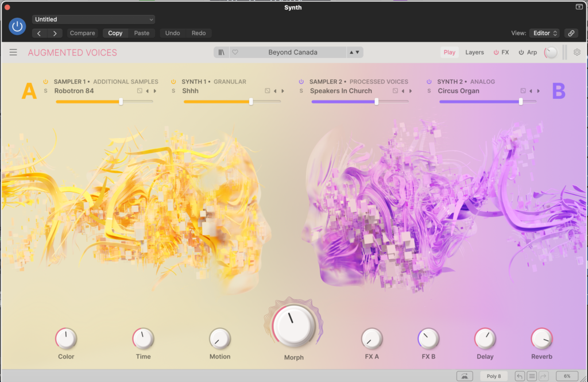Screen dimensions: 588x382
Task: Open the settings gear icon
Action: [577, 52]
